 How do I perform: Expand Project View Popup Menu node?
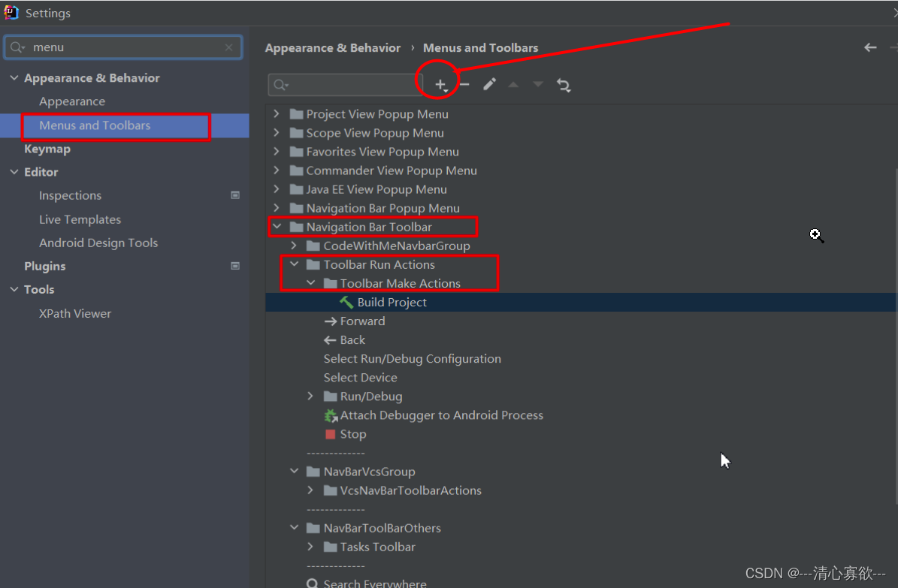tap(277, 114)
